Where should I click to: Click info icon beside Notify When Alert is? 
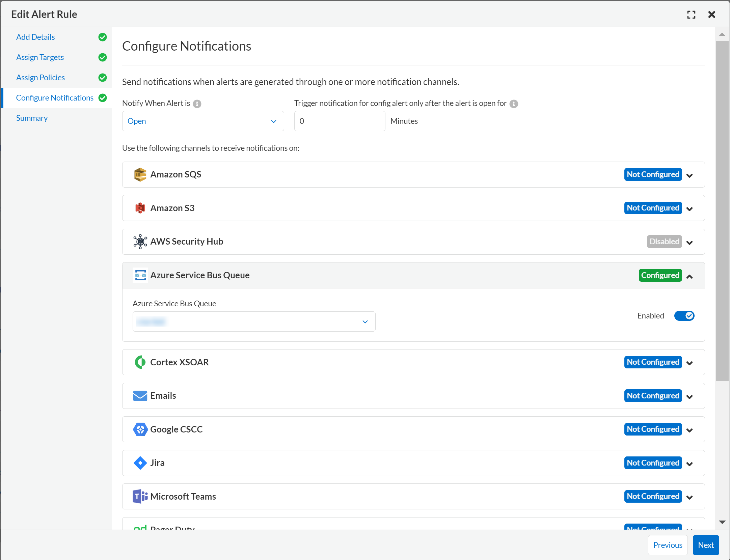coord(197,104)
